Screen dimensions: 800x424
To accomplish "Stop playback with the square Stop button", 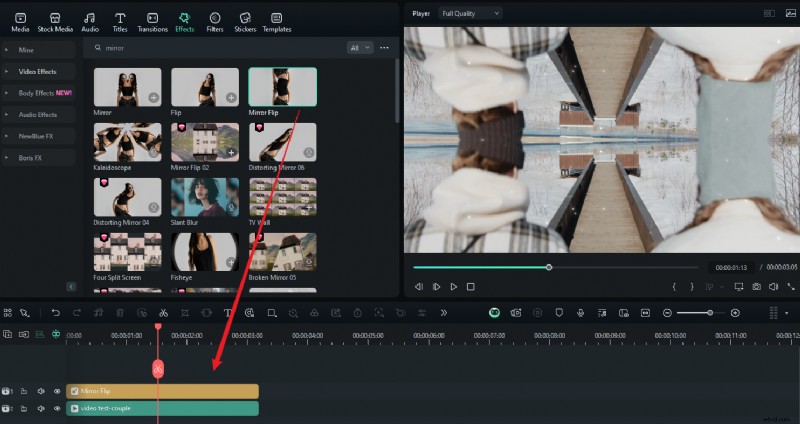I will [x=470, y=287].
